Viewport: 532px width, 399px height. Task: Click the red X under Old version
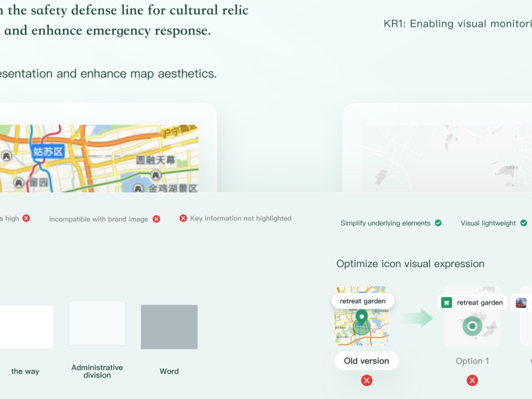[367, 380]
